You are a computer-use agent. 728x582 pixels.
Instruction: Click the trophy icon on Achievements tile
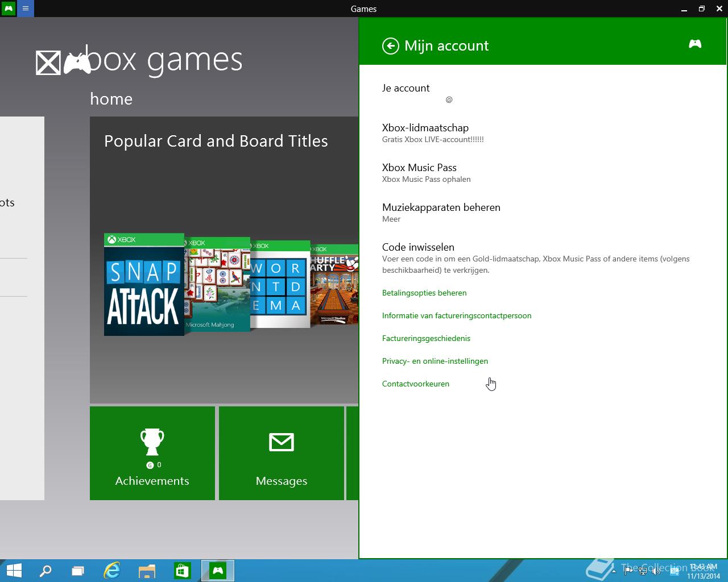152,442
